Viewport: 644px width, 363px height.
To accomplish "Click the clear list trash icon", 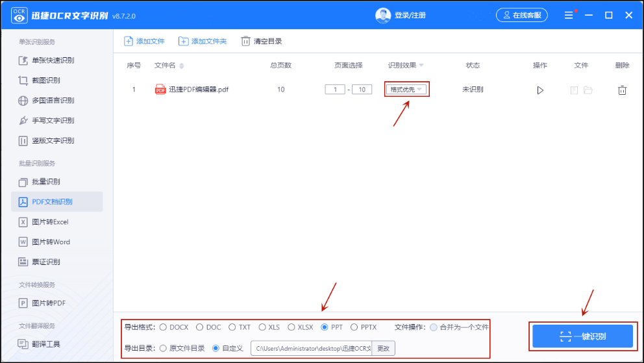I will (x=245, y=41).
